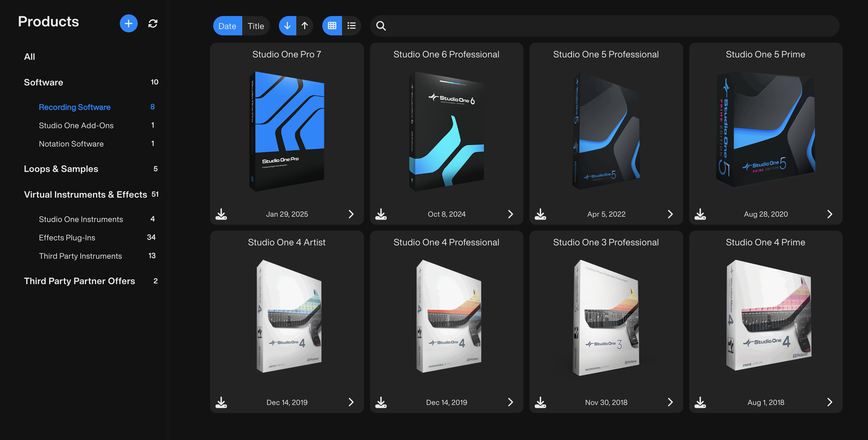Click the search magnifier icon
Screen dimensions: 868x440
pos(381,26)
